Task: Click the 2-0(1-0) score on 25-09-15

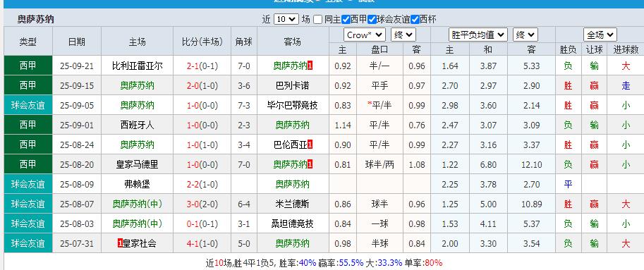Action: 202,86
